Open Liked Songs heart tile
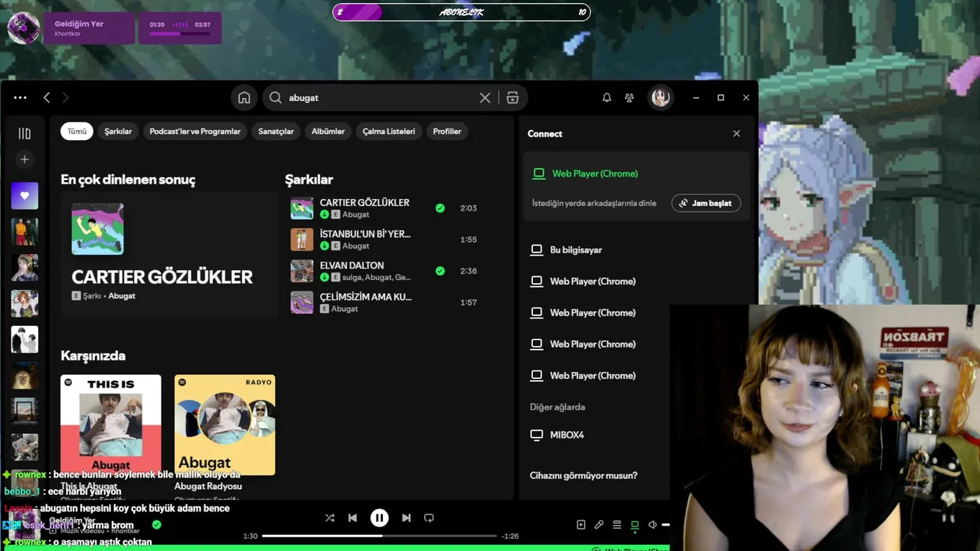 (x=24, y=196)
